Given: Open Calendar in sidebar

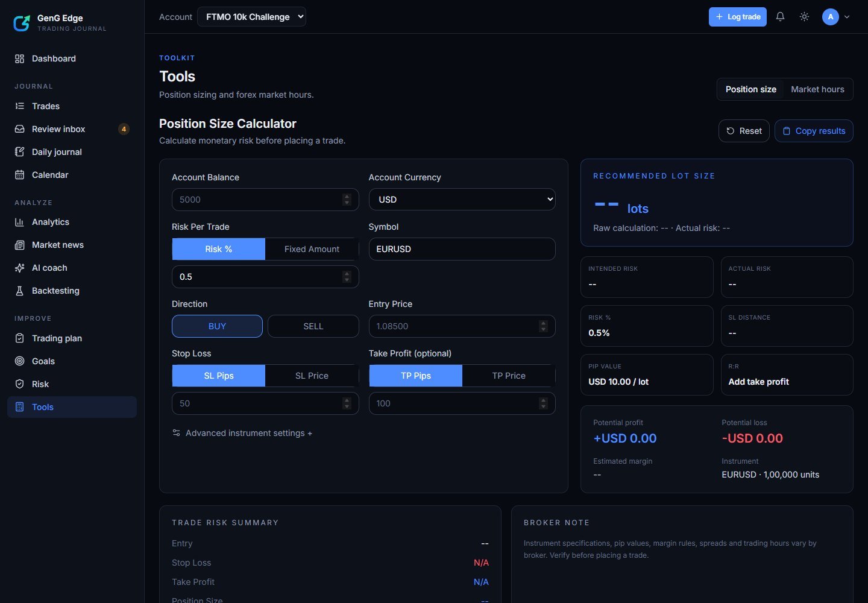Looking at the screenshot, I should coord(72,175).
